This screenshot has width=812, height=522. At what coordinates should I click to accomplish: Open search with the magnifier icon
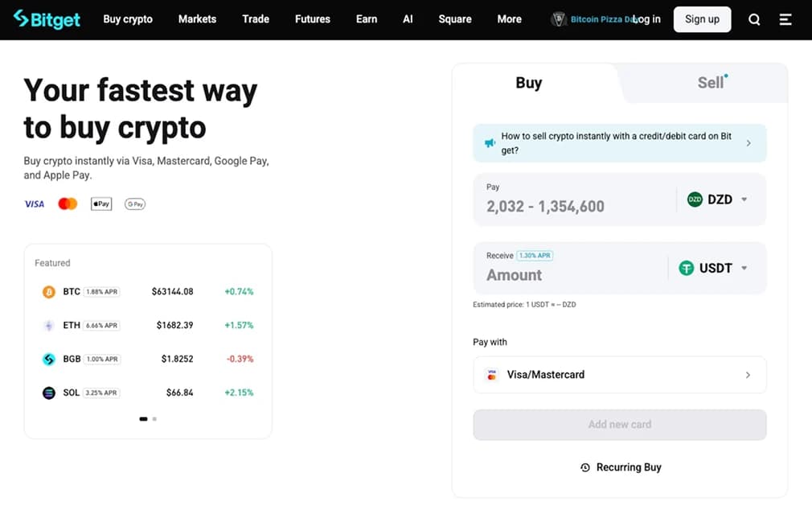tap(754, 19)
